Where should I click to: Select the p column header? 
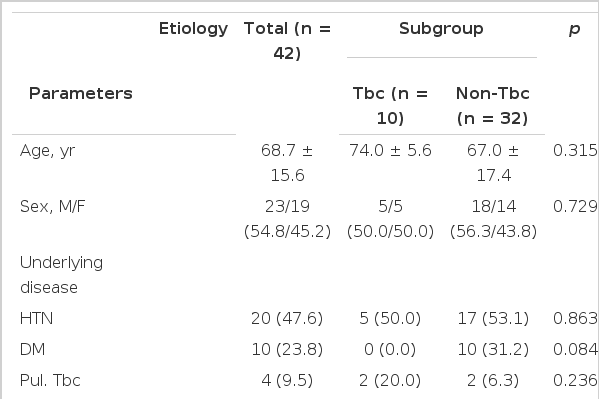pyautogui.click(x=575, y=29)
